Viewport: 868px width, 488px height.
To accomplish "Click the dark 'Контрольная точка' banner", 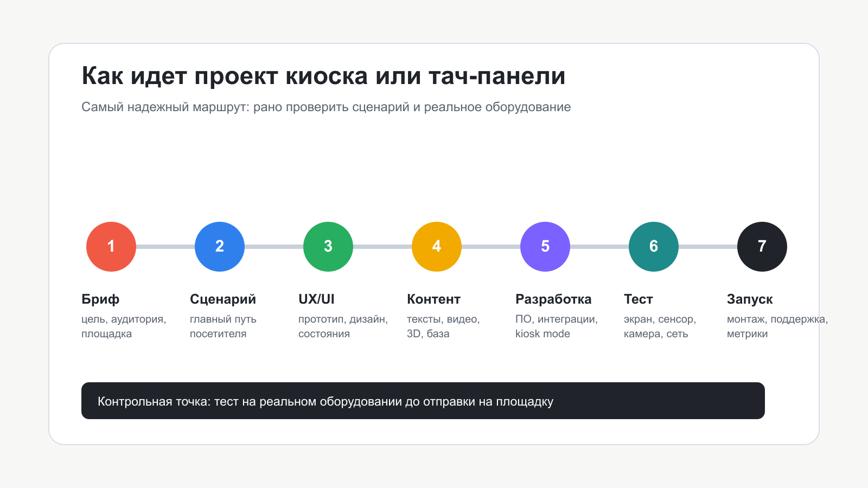I will click(x=423, y=401).
